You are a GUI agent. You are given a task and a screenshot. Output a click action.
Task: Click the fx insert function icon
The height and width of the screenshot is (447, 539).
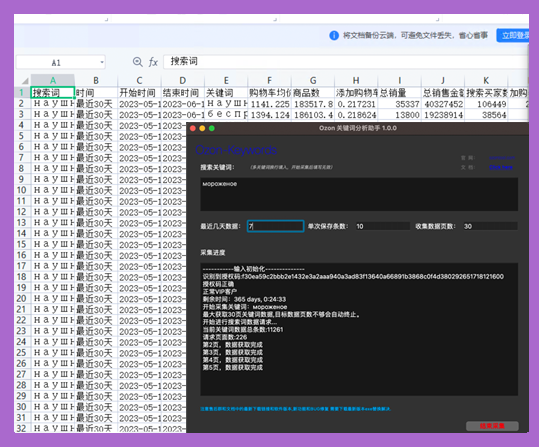pyautogui.click(x=153, y=62)
